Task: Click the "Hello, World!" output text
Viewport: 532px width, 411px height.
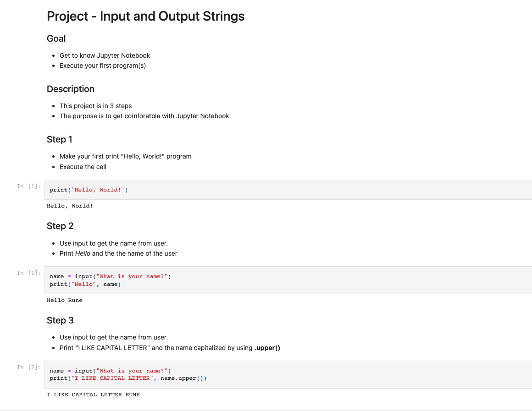Action: [70, 206]
